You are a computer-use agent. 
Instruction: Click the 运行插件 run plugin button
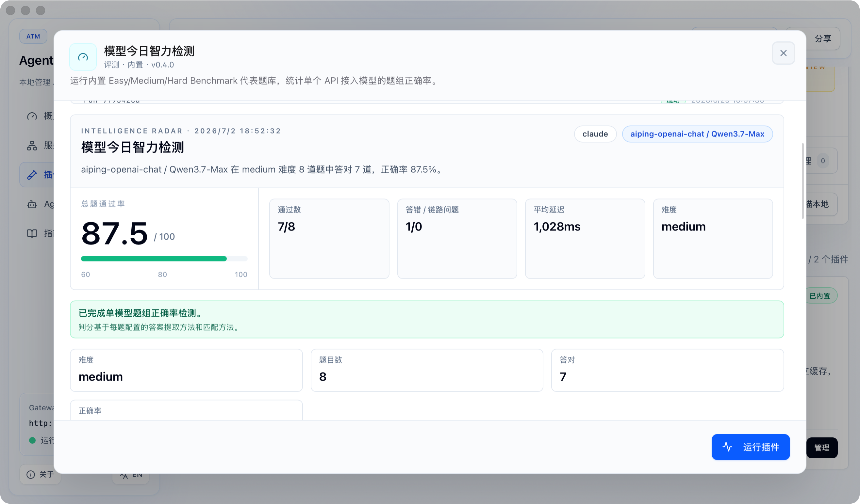tap(751, 447)
